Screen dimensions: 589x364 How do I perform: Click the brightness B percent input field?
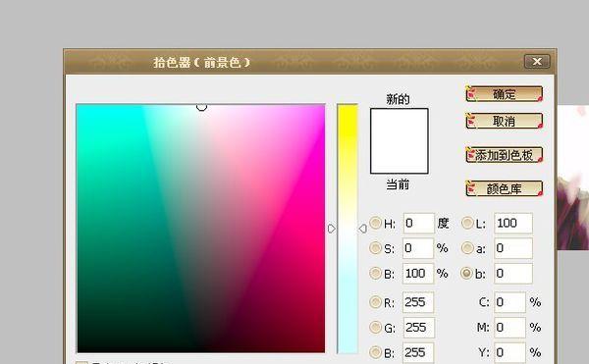click(x=418, y=273)
